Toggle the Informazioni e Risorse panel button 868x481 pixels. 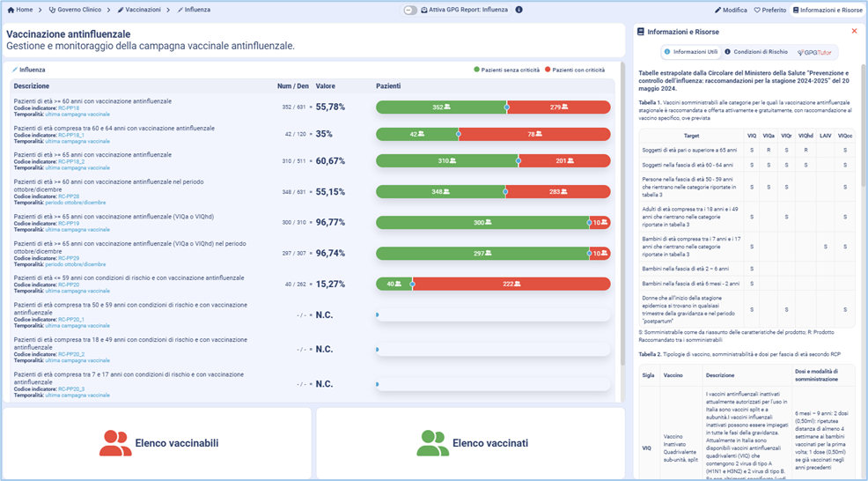(x=828, y=10)
